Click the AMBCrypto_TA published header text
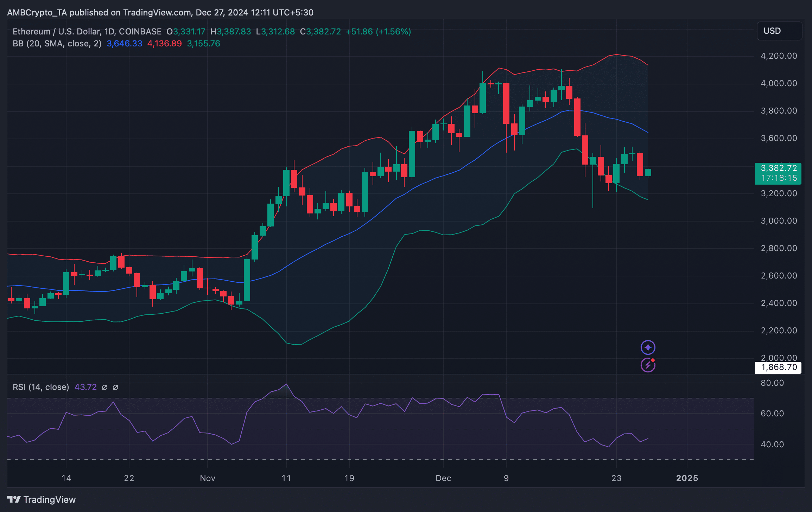This screenshot has width=812, height=512. click(x=160, y=13)
